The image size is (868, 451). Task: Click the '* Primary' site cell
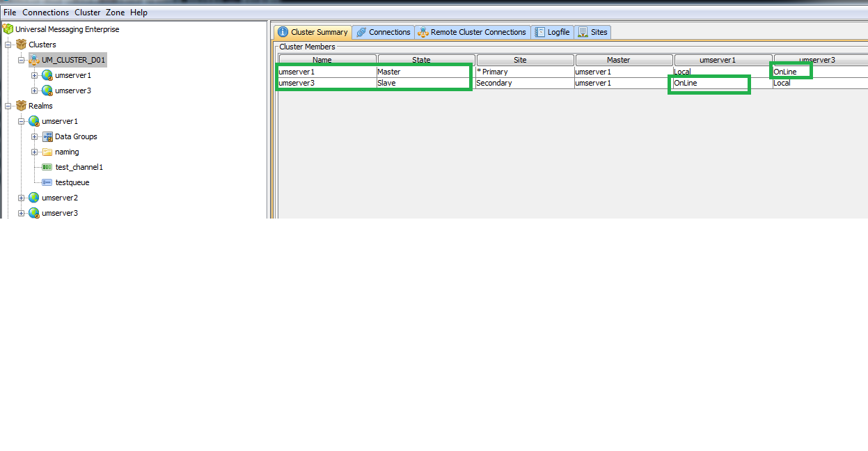(x=525, y=72)
